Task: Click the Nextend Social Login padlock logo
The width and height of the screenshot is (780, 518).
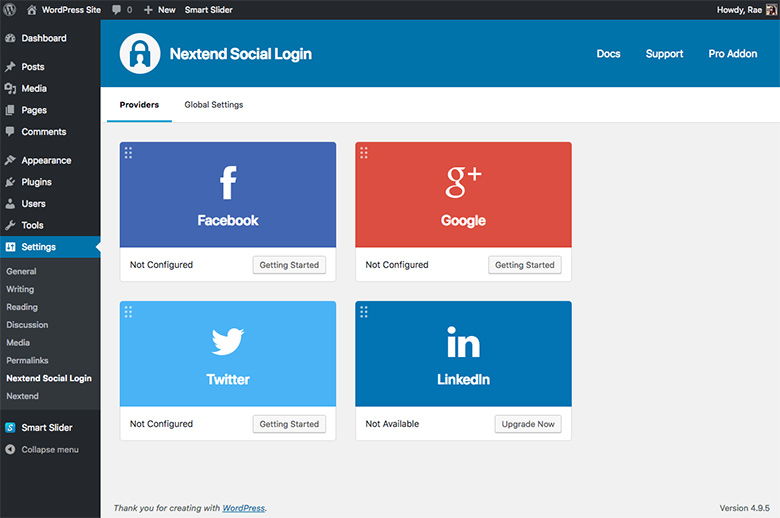Action: tap(140, 54)
